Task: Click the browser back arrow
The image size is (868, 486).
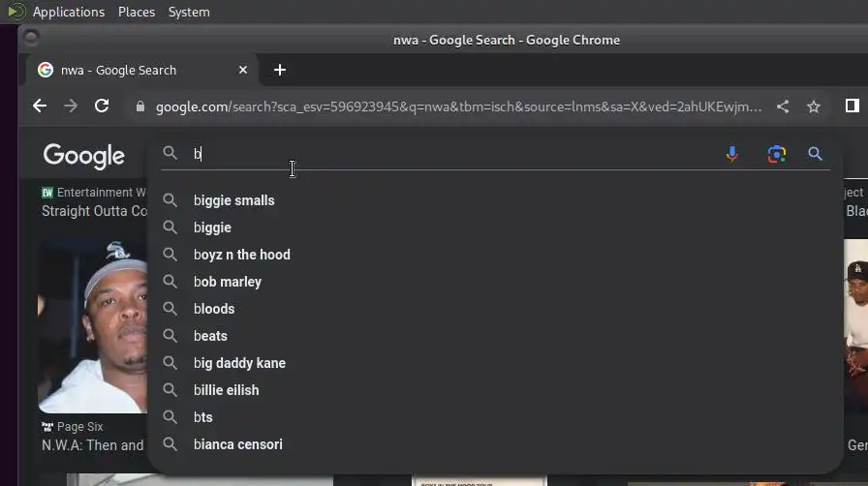Action: point(40,106)
